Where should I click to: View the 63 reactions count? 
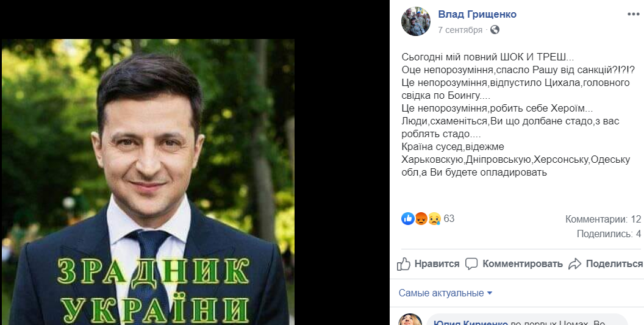coord(449,218)
